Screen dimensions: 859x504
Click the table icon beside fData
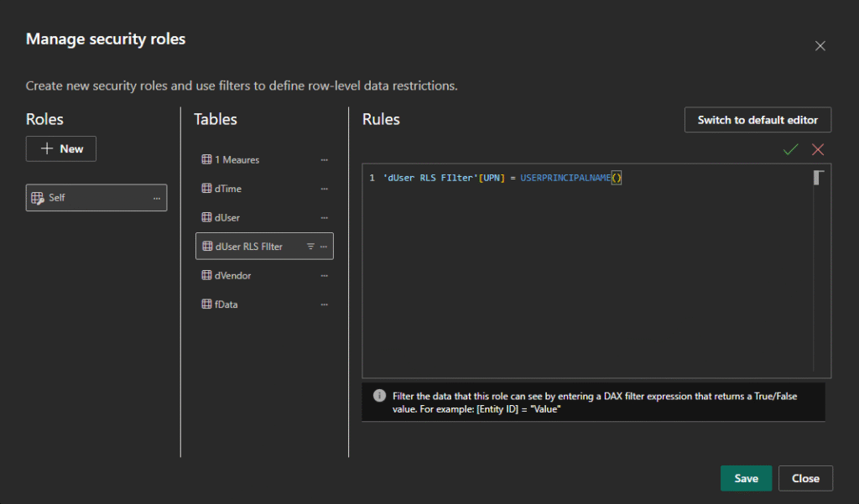point(206,304)
